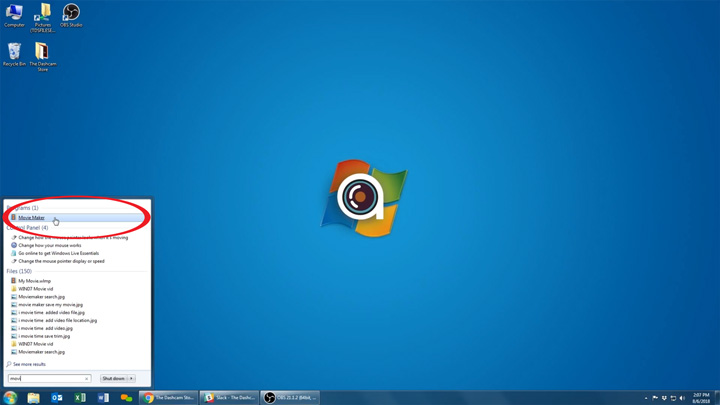The image size is (720, 405).
Task: Switch to the Chrome taskbar window
Action: [x=169, y=397]
